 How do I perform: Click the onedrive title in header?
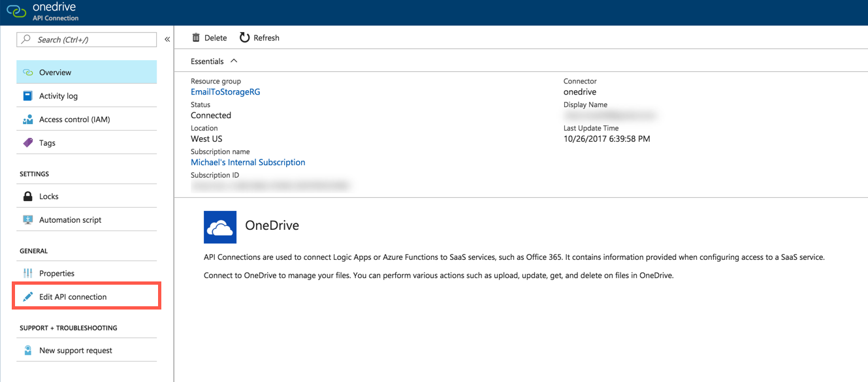(55, 7)
